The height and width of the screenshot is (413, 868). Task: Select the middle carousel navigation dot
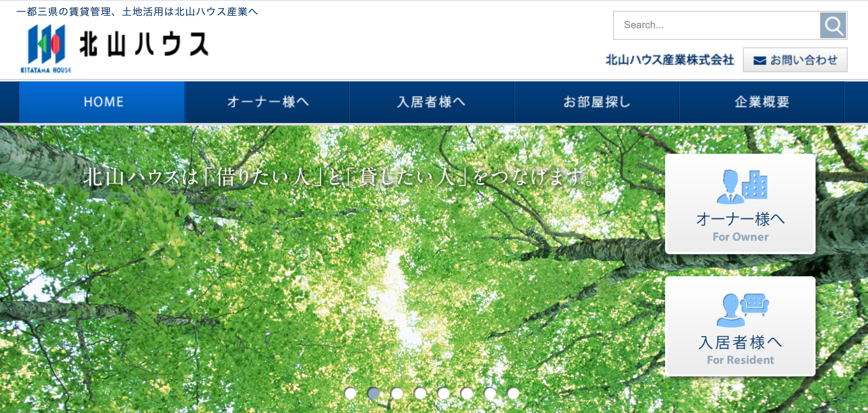click(x=443, y=392)
